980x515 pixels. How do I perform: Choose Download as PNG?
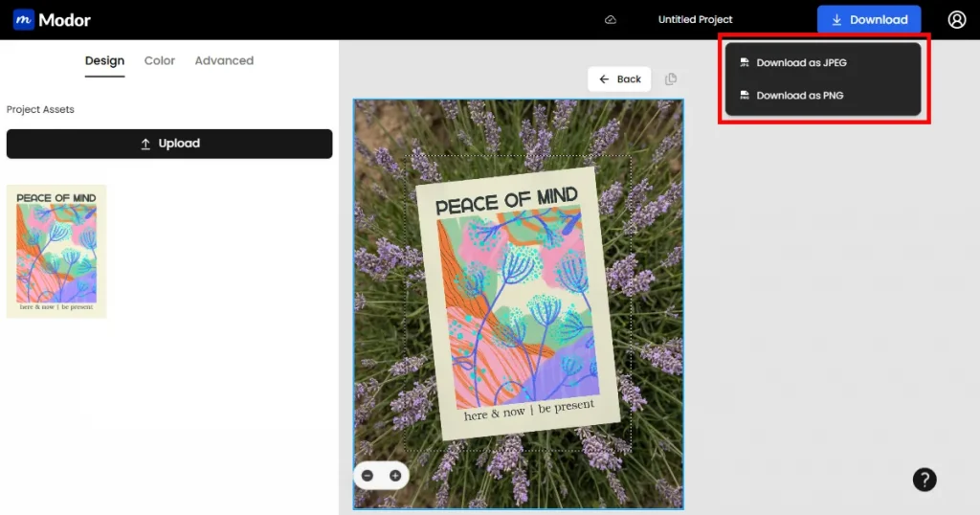[x=799, y=96]
